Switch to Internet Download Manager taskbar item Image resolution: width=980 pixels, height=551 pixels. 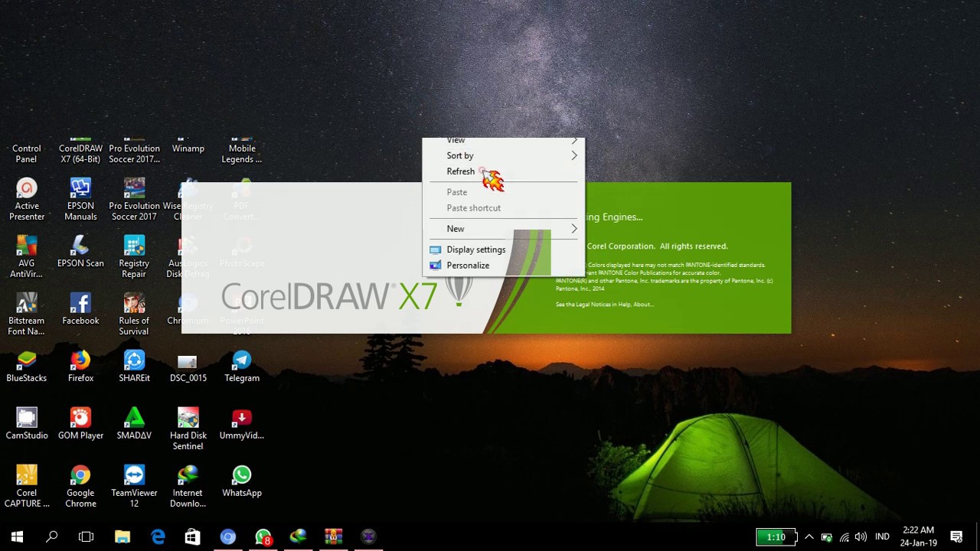click(x=299, y=536)
